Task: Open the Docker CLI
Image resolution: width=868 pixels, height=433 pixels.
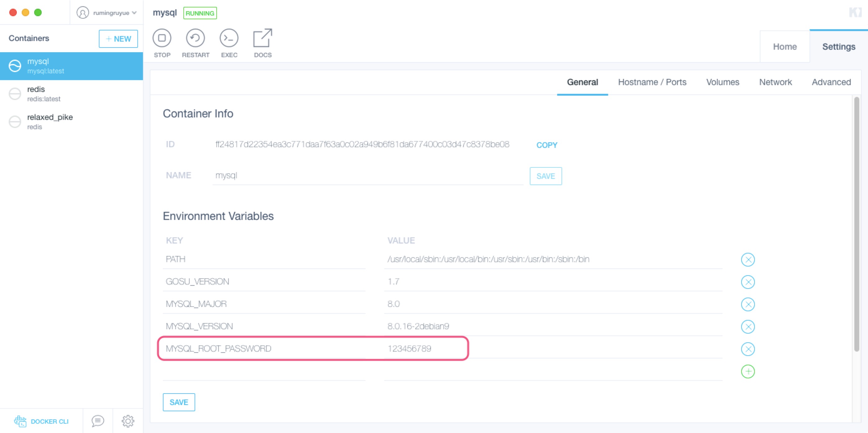Action: coord(41,421)
